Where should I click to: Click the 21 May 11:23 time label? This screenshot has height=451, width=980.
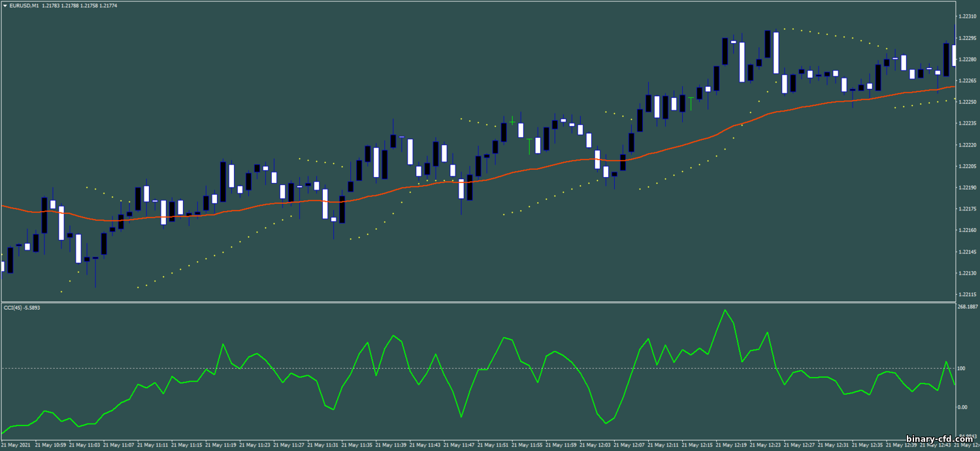pos(255,445)
